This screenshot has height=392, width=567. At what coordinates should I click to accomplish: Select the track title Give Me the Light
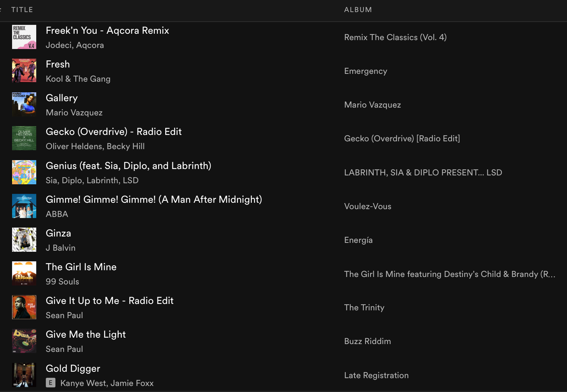pos(86,334)
